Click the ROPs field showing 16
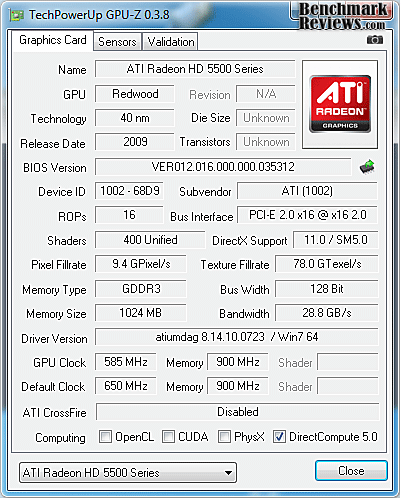Image resolution: width=401 pixels, height=499 pixels. pos(129,215)
